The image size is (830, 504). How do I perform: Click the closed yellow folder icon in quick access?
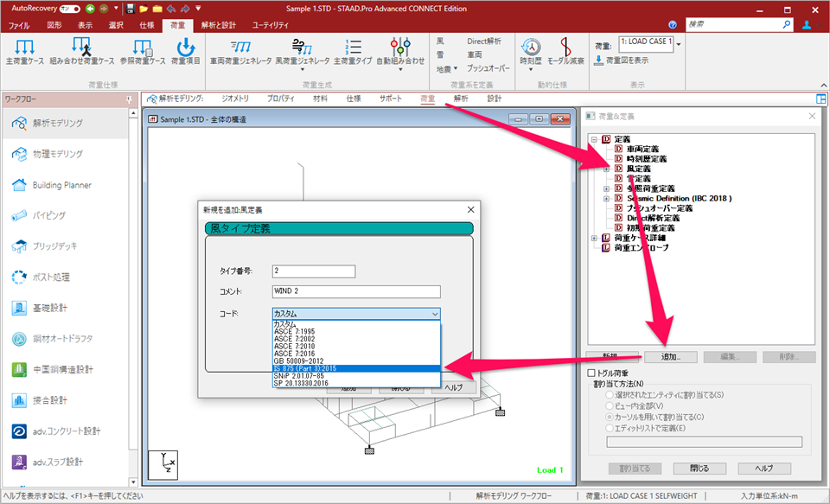click(157, 9)
